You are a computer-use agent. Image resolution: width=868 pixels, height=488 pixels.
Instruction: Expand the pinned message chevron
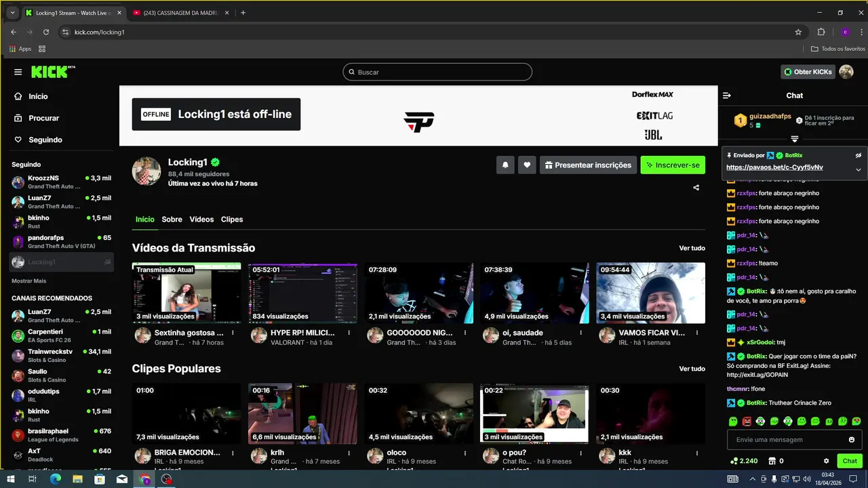pos(858,169)
